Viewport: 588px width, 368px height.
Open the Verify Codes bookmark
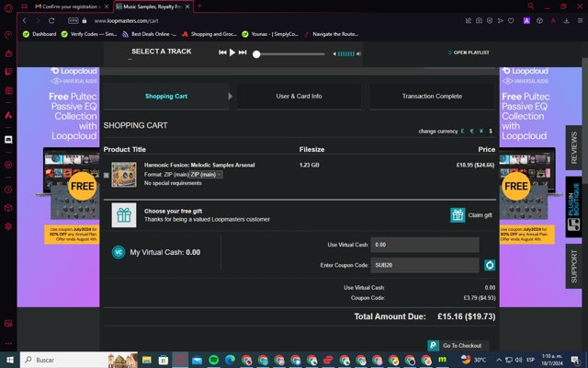89,34
